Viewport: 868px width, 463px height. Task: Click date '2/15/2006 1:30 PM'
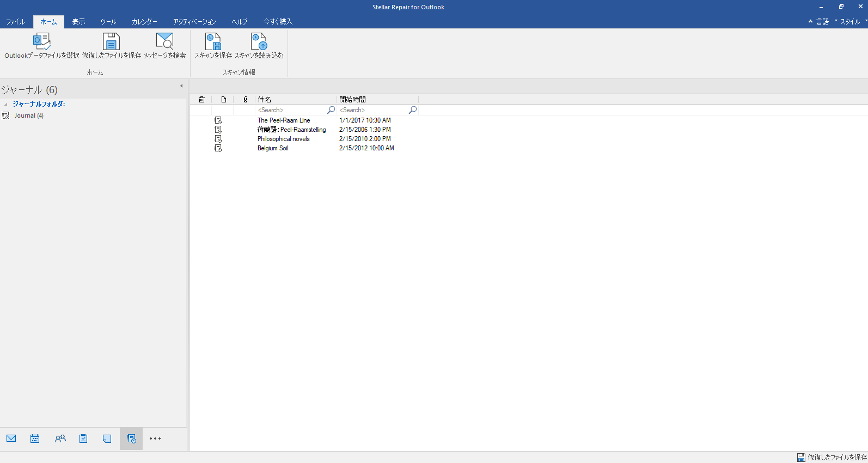pyautogui.click(x=365, y=130)
